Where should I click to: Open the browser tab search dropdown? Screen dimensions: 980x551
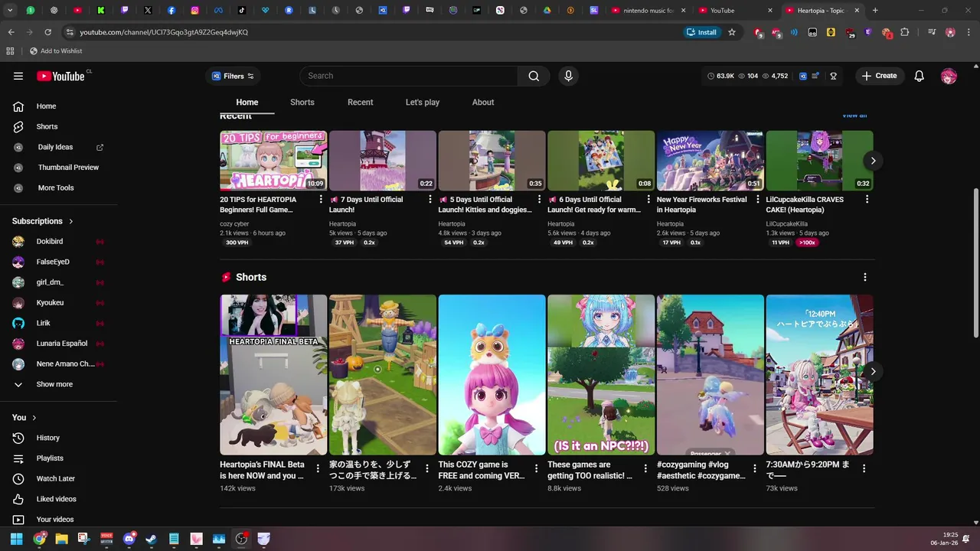click(10, 10)
